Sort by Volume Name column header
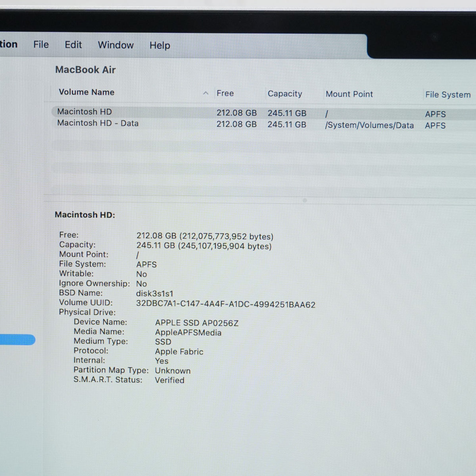Screen dimensions: 476x476 tap(86, 92)
